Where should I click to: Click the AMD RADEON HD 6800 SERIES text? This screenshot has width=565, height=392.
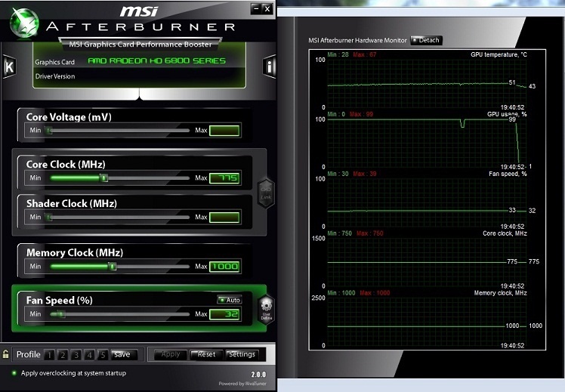(157, 60)
